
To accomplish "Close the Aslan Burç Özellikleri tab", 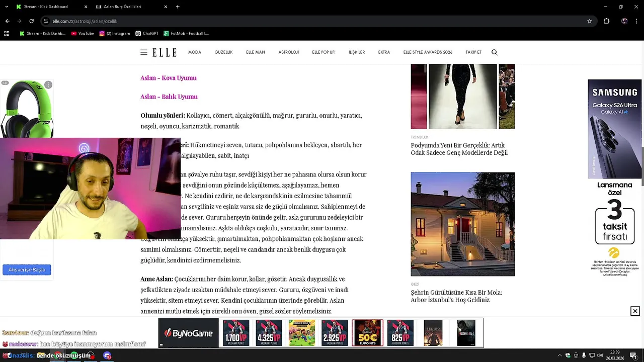I will pos(166,7).
